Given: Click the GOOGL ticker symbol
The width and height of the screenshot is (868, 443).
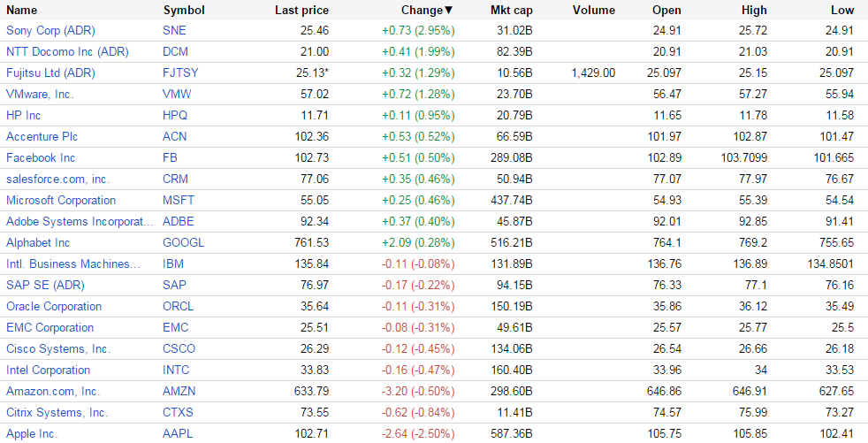Looking at the screenshot, I should point(184,242).
